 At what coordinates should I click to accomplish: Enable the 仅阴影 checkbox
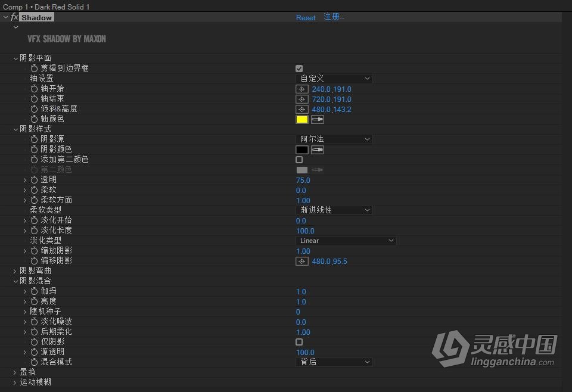coord(299,342)
